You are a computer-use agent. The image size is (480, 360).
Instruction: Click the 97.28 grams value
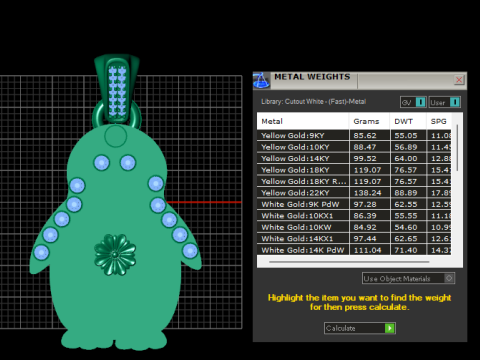point(365,204)
